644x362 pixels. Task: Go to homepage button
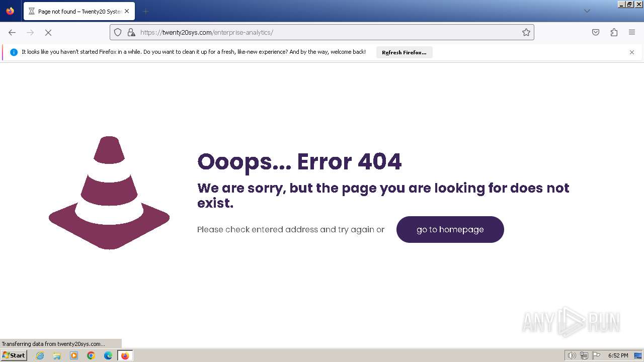[x=450, y=229]
